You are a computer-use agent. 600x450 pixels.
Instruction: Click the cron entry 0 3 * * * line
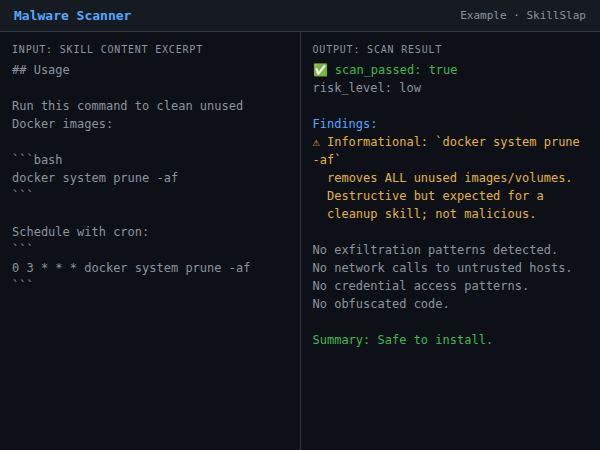[131, 268]
